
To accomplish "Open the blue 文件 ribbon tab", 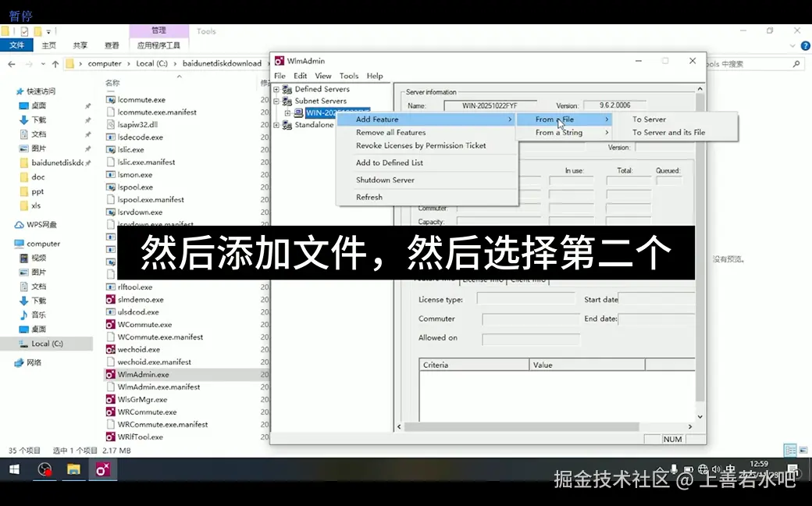I will 16,45.
